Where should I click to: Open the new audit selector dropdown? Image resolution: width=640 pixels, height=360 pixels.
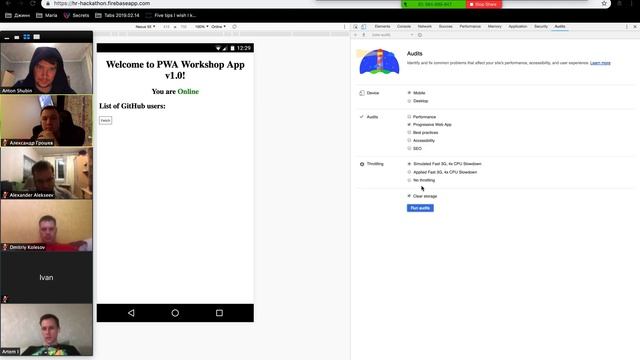tap(392, 35)
